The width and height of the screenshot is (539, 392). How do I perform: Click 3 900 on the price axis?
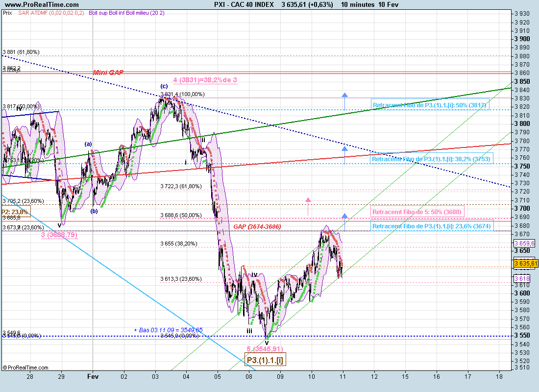(x=522, y=39)
